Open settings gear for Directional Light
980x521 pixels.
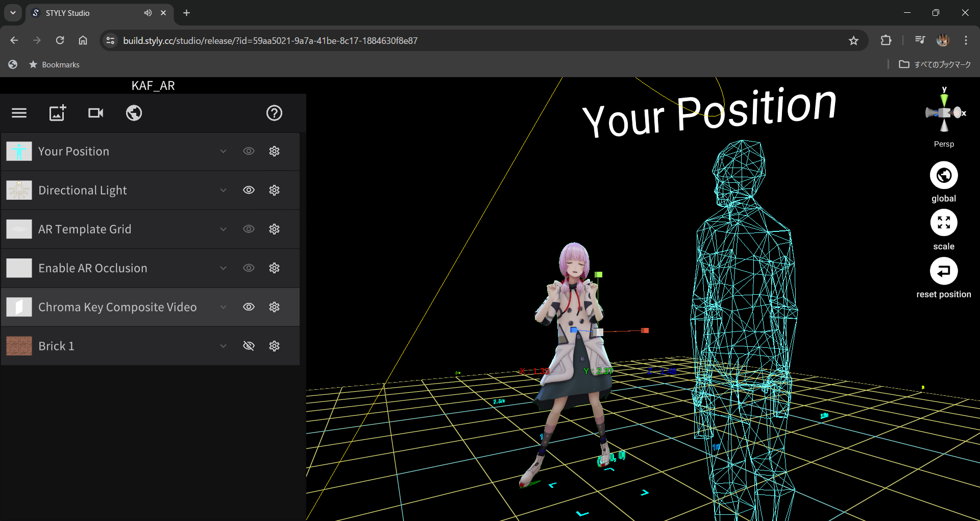(274, 190)
